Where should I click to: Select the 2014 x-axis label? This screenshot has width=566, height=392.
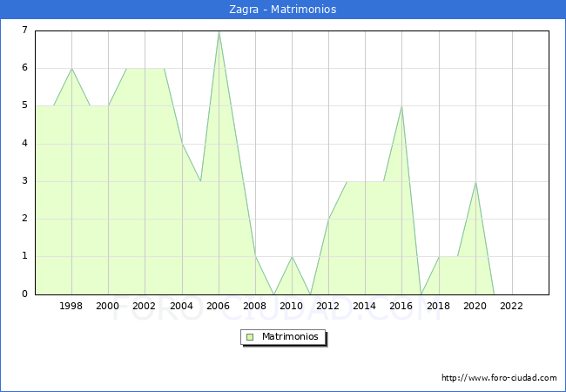click(365, 306)
